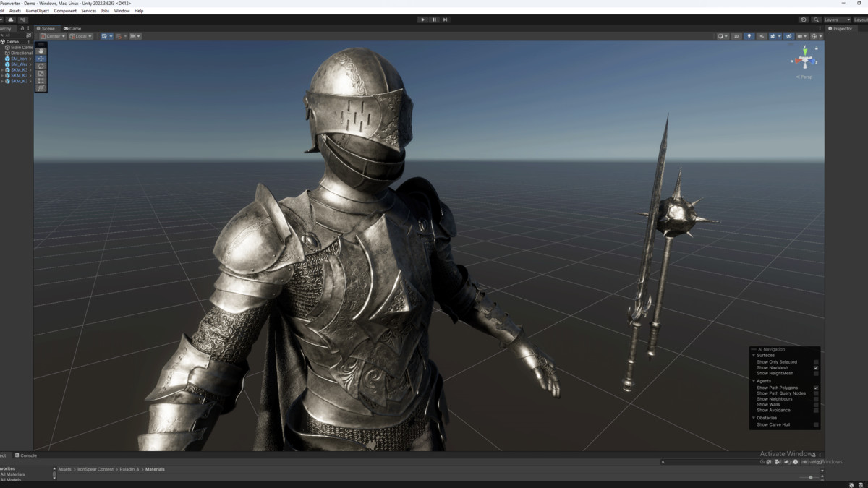Screen dimensions: 868x488
Task: Click the Step frame button
Action: [x=445, y=20]
